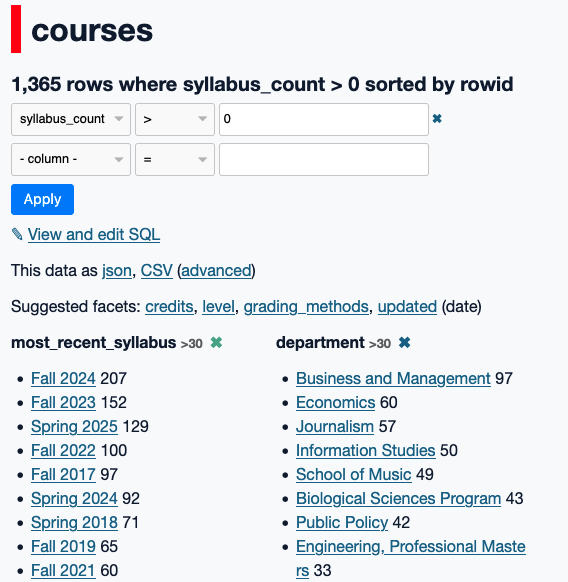Expand the - column - selector

[71, 160]
